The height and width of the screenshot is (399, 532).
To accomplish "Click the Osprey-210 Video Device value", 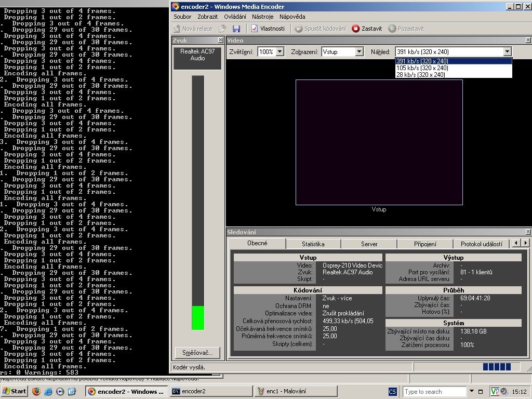I will [352, 265].
